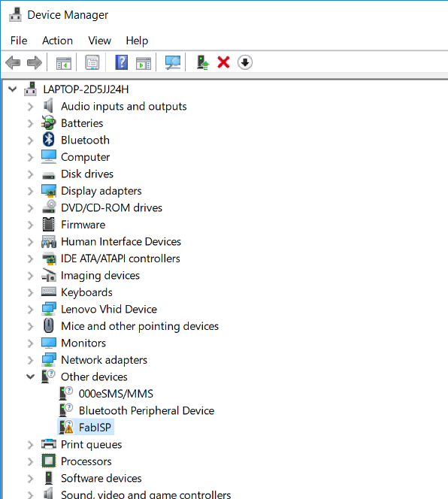The image size is (448, 499).
Task: Click Update device driver toolbar icon
Action: [x=202, y=62]
